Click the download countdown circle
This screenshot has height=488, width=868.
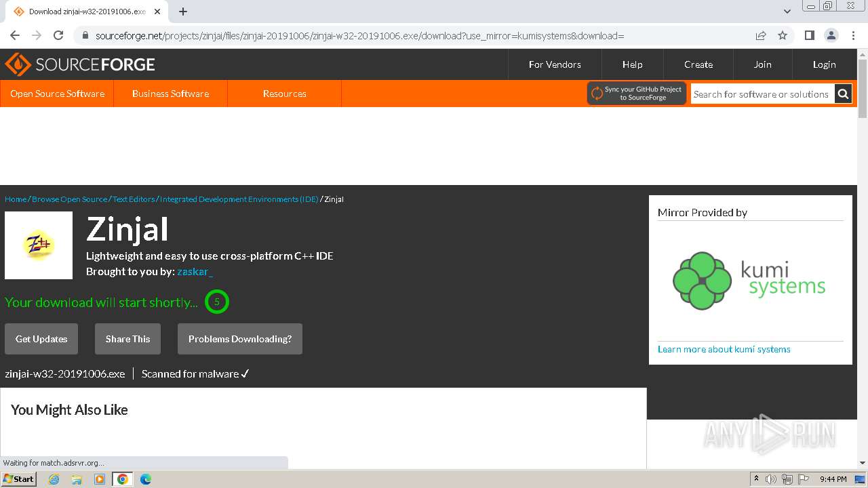click(217, 302)
